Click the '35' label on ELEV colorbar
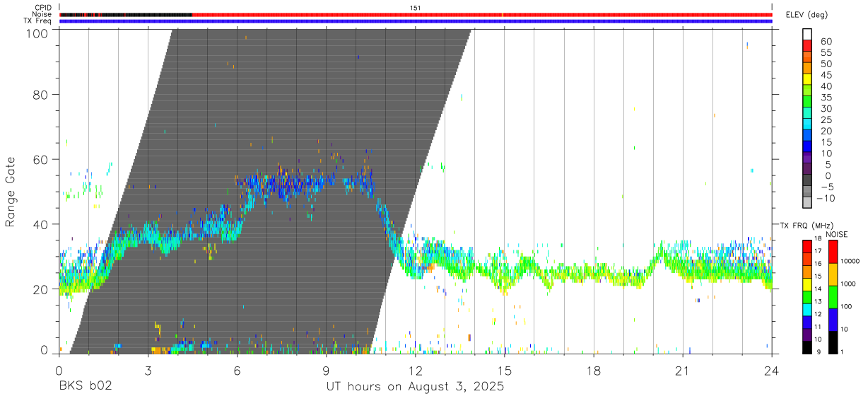 (x=826, y=98)
